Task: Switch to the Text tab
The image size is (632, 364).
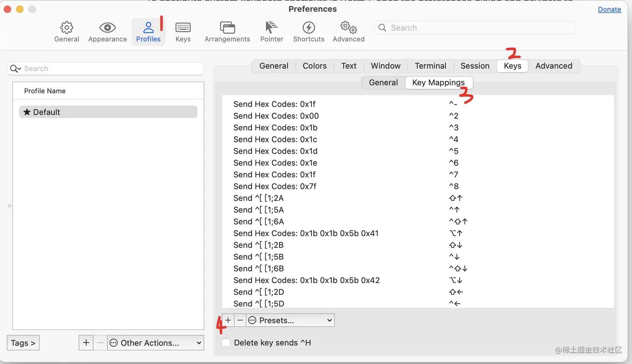Action: pos(349,66)
